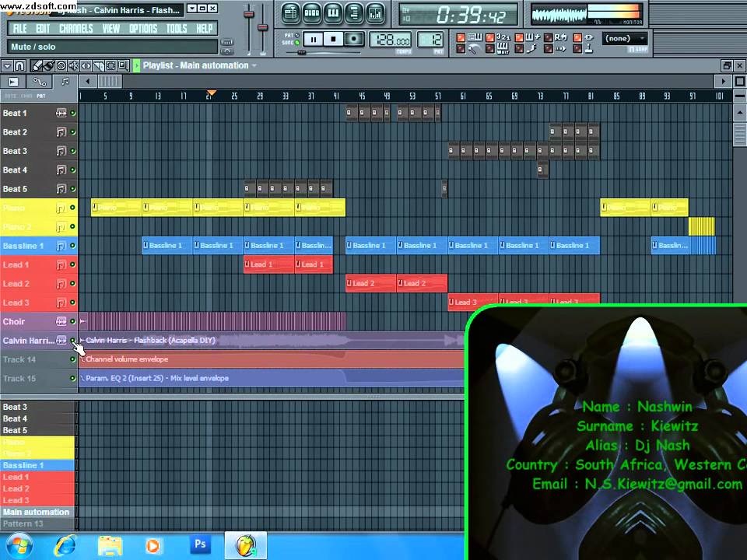This screenshot has width=747, height=560.
Task: Select the dashed Select tool
Action: pyautogui.click(x=110, y=65)
